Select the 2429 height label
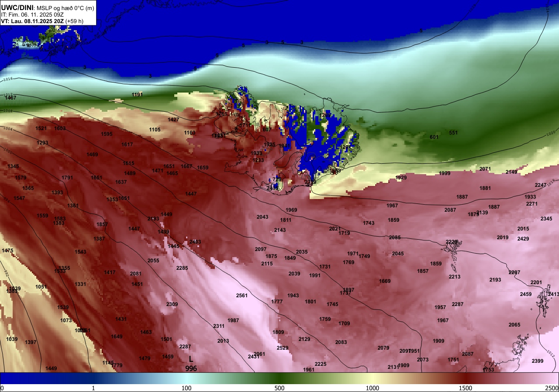The image size is (559, 392). pyautogui.click(x=523, y=239)
